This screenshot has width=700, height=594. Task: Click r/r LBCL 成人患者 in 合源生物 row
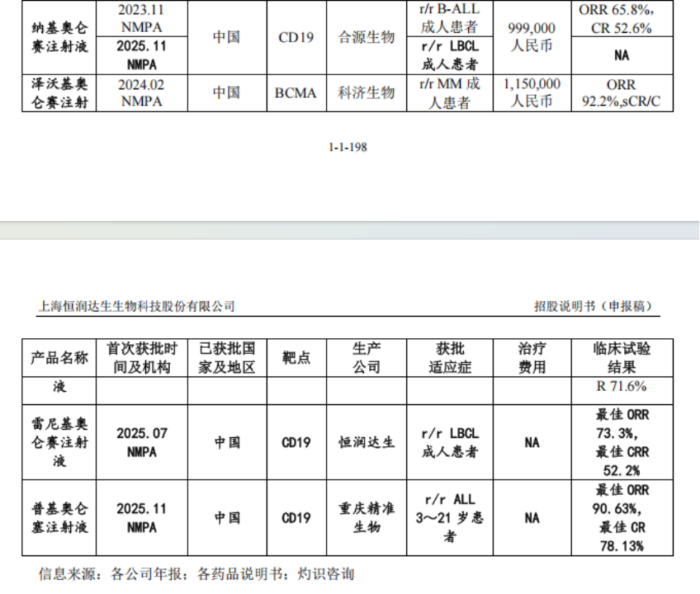pyautogui.click(x=450, y=55)
